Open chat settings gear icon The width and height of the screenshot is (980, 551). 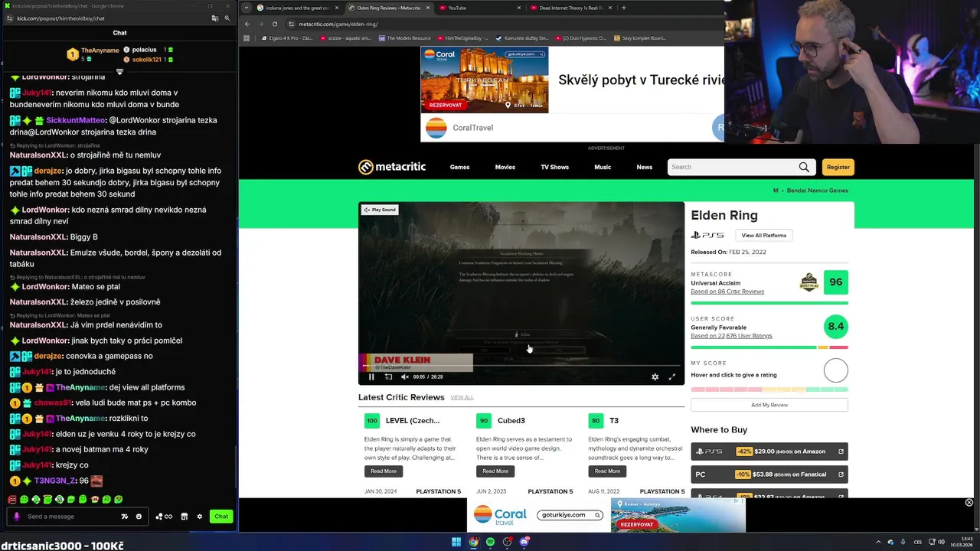200,517
